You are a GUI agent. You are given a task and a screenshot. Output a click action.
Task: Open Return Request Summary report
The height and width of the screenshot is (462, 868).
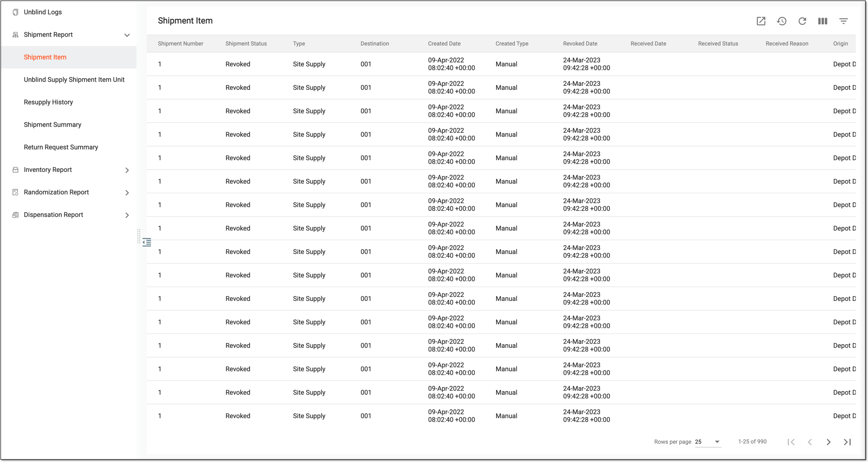click(61, 147)
